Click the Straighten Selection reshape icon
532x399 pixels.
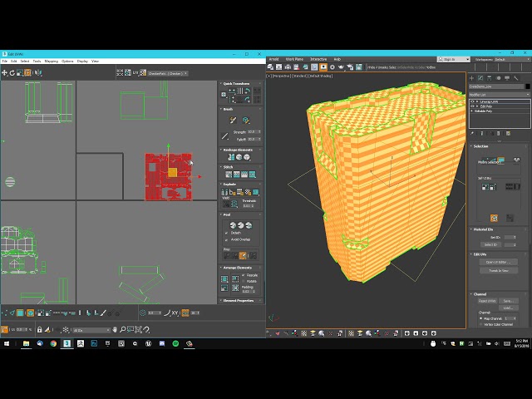(231, 157)
